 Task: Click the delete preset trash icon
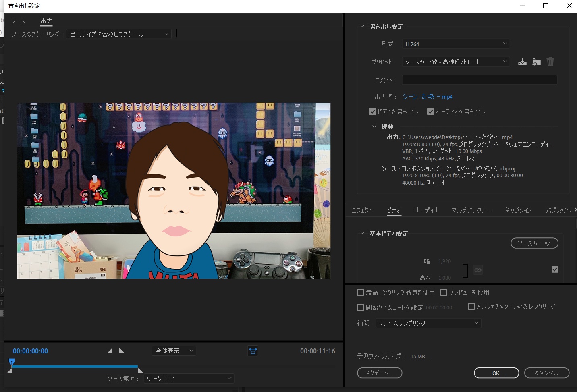[x=550, y=62]
